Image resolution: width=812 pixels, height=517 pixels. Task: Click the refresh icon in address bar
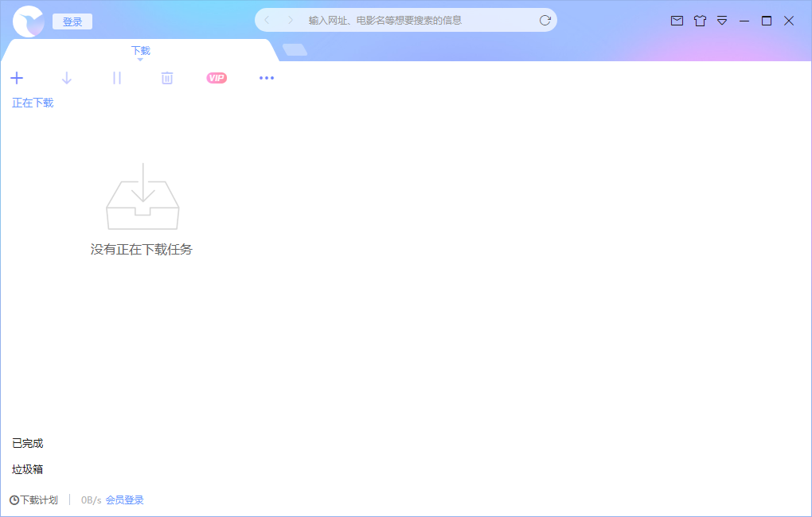coord(545,21)
